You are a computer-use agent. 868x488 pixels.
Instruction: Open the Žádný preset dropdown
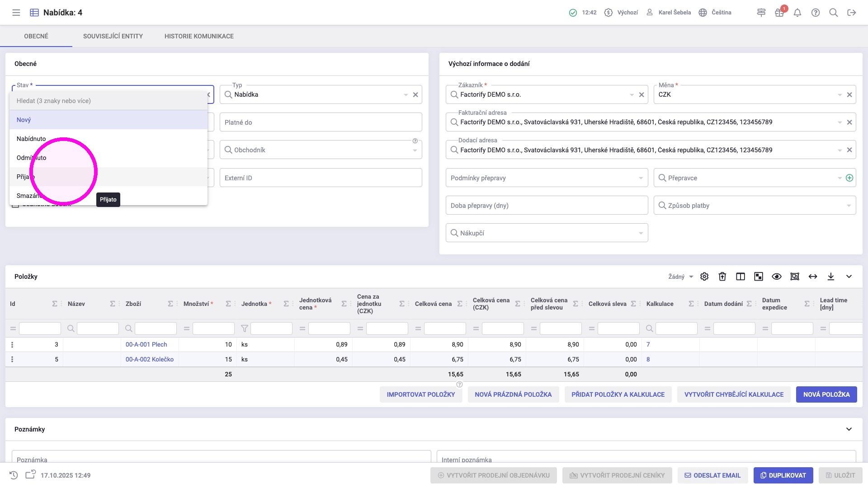click(x=681, y=277)
